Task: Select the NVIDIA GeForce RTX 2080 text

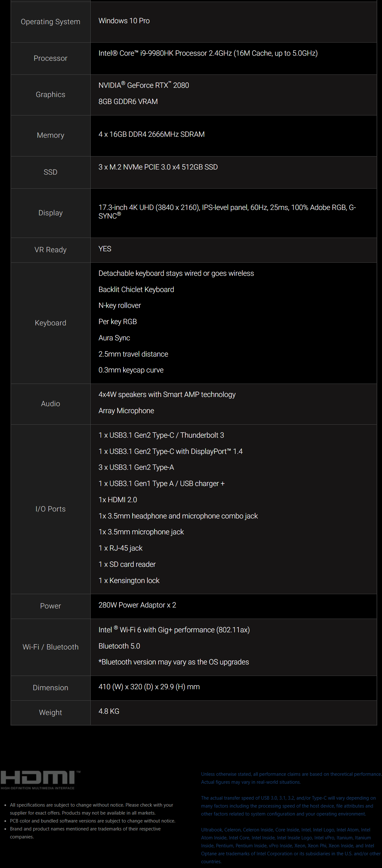Action: [x=144, y=85]
